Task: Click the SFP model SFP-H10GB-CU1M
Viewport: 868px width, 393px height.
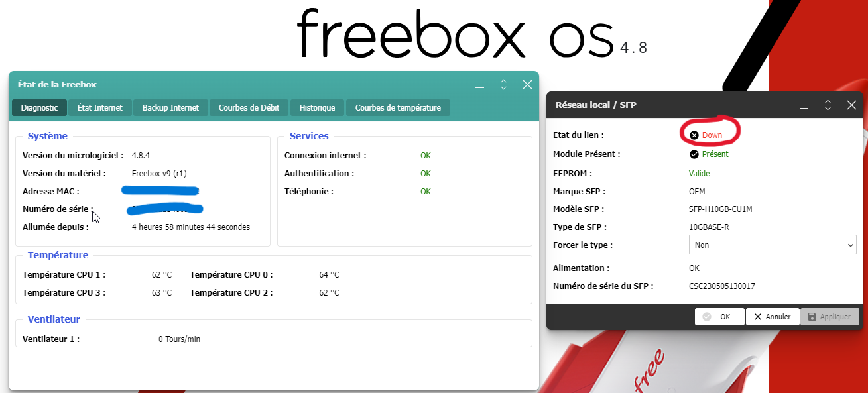Action: (721, 209)
